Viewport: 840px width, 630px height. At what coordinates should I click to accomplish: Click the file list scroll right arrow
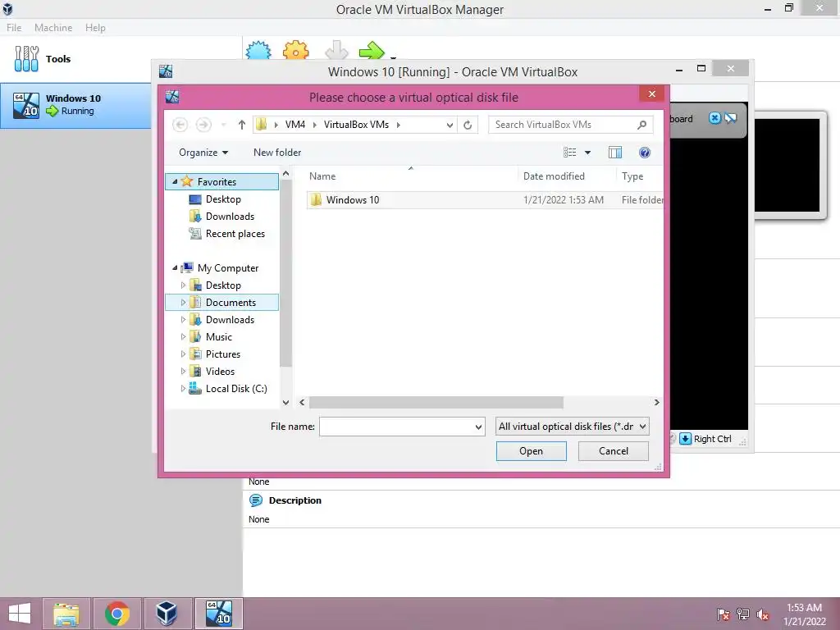click(x=656, y=402)
